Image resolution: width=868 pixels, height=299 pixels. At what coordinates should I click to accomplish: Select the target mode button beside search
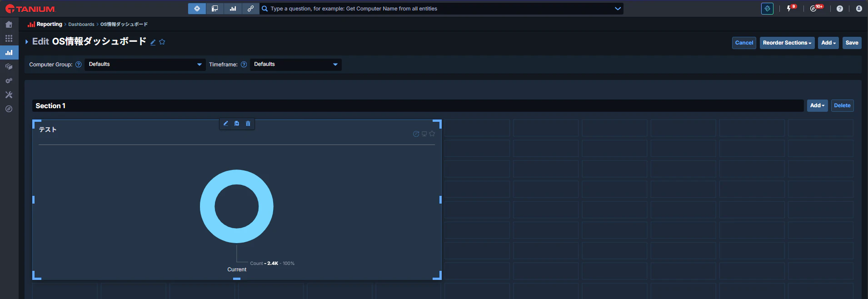(x=197, y=9)
